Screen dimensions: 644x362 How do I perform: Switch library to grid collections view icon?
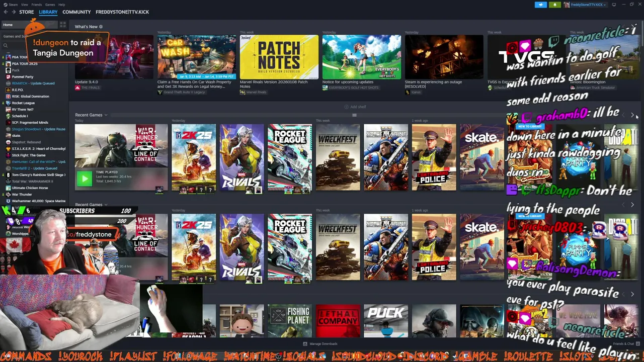pyautogui.click(x=63, y=25)
